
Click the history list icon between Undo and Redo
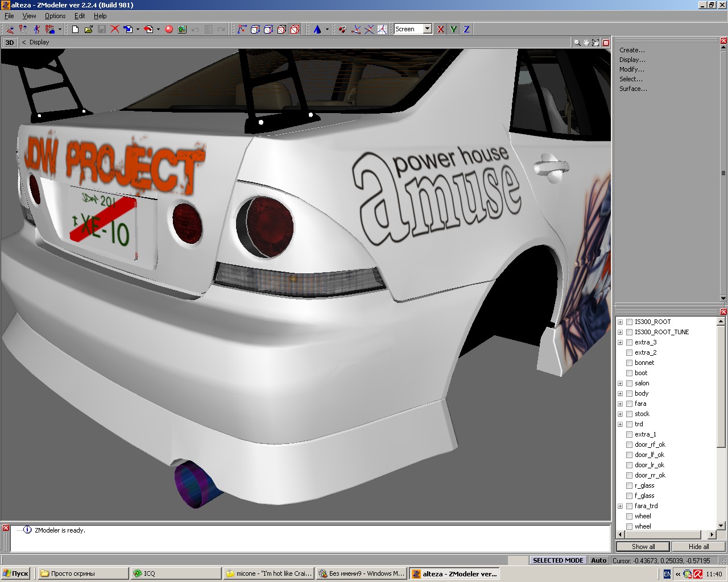click(208, 29)
